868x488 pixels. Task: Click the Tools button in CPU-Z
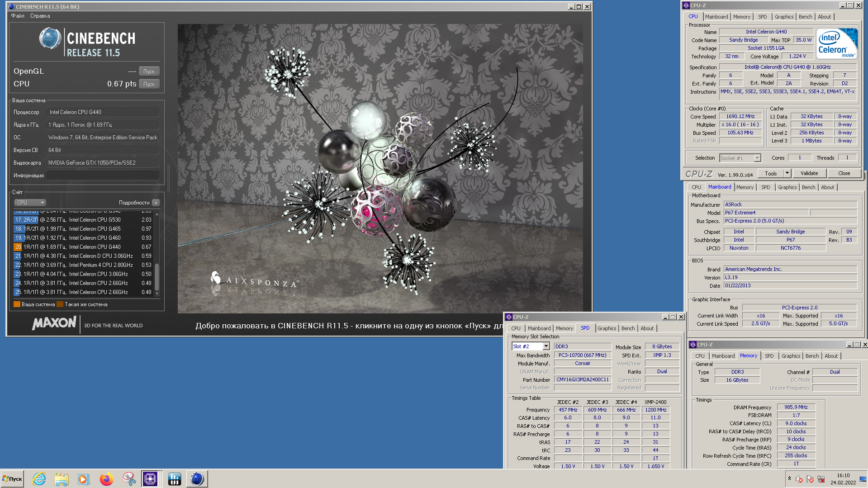771,173
